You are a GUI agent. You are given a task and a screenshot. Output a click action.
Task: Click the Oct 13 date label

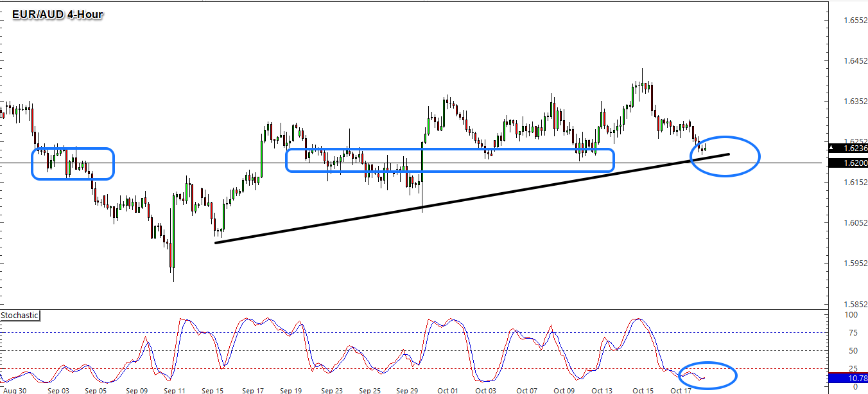602,390
